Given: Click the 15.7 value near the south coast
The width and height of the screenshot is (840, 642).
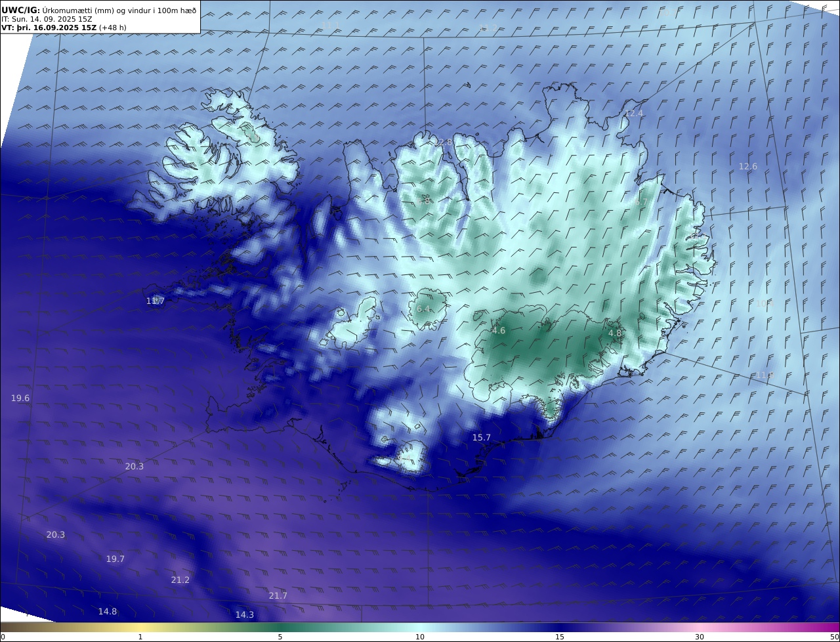Looking at the screenshot, I should pos(482,437).
